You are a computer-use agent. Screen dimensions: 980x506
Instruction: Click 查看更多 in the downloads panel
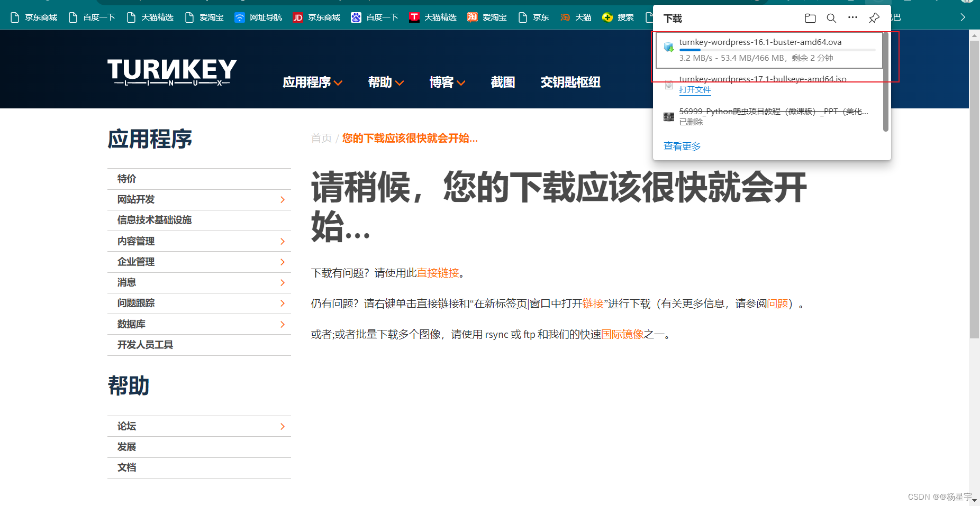tap(682, 146)
